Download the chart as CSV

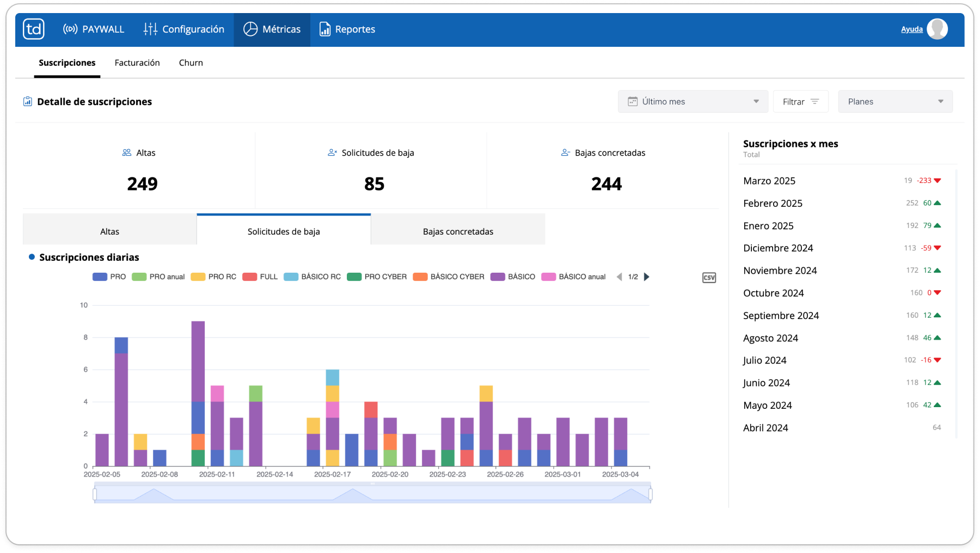point(709,278)
